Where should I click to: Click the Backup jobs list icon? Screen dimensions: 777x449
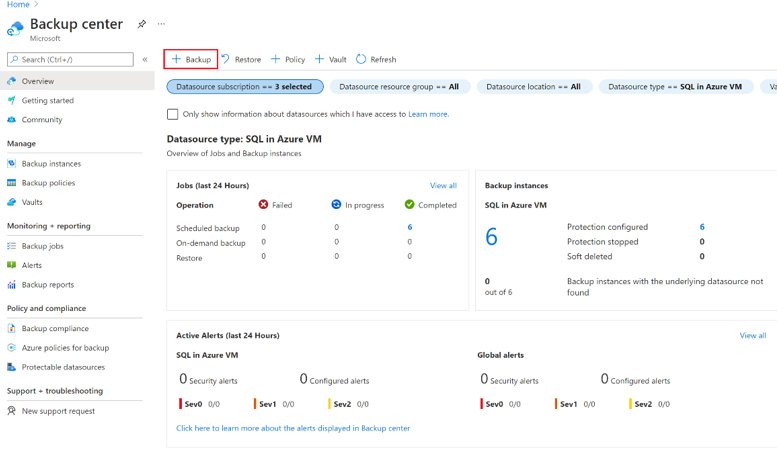(11, 246)
